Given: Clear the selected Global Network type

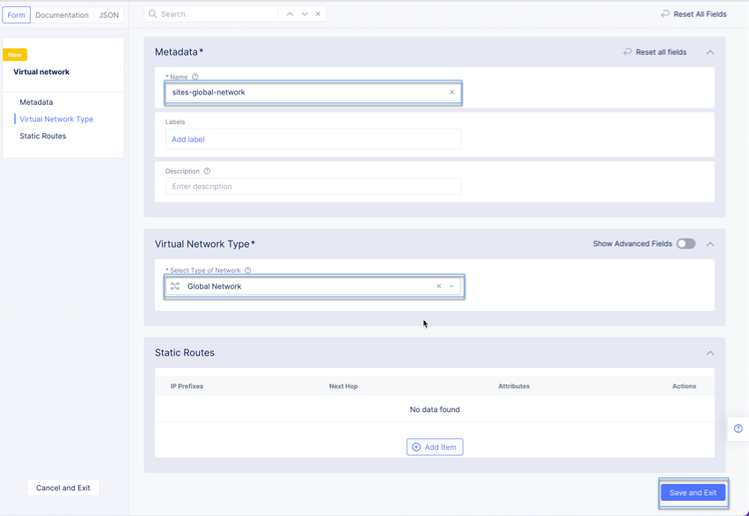Looking at the screenshot, I should point(438,287).
